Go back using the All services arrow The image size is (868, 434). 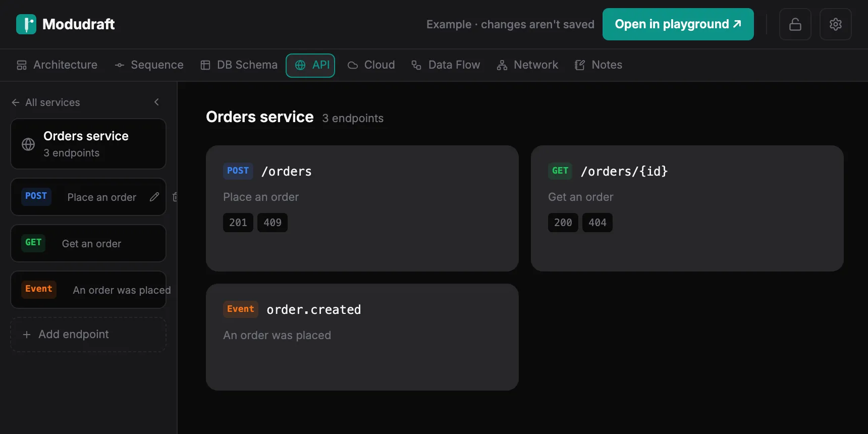pos(16,102)
